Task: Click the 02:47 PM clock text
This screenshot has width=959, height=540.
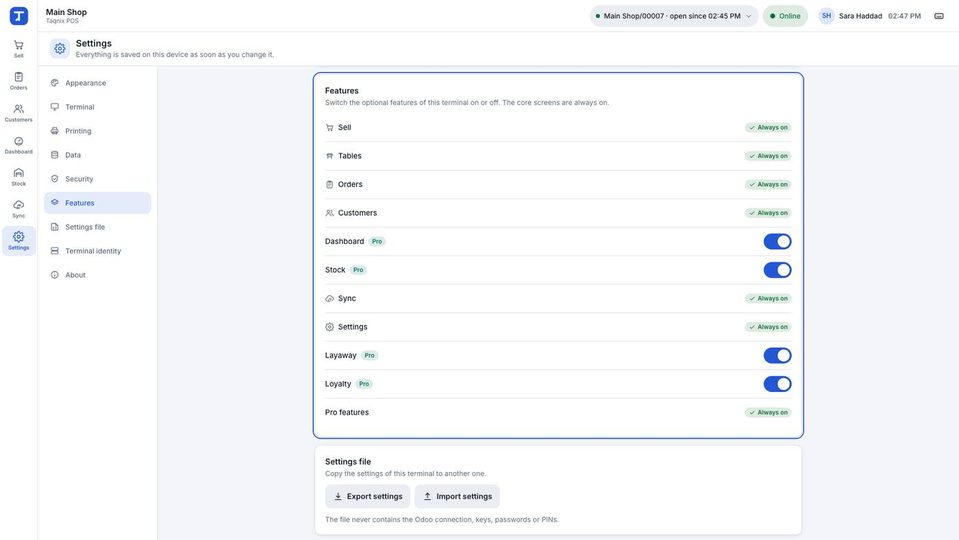Action: [x=904, y=16]
